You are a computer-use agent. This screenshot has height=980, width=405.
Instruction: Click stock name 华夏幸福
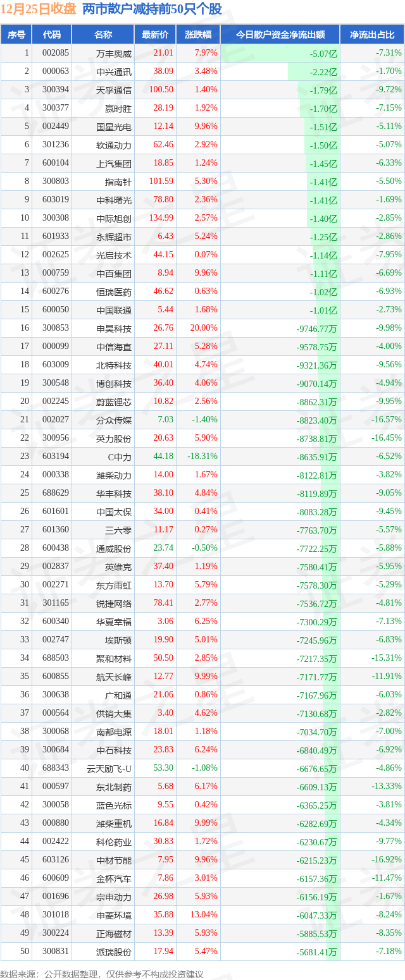coord(114,622)
